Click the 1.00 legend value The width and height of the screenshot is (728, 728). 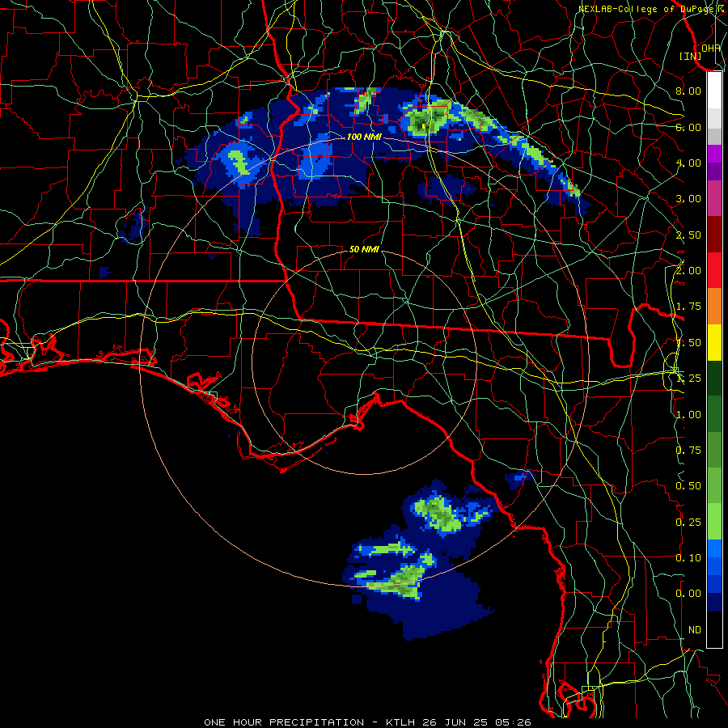(688, 415)
